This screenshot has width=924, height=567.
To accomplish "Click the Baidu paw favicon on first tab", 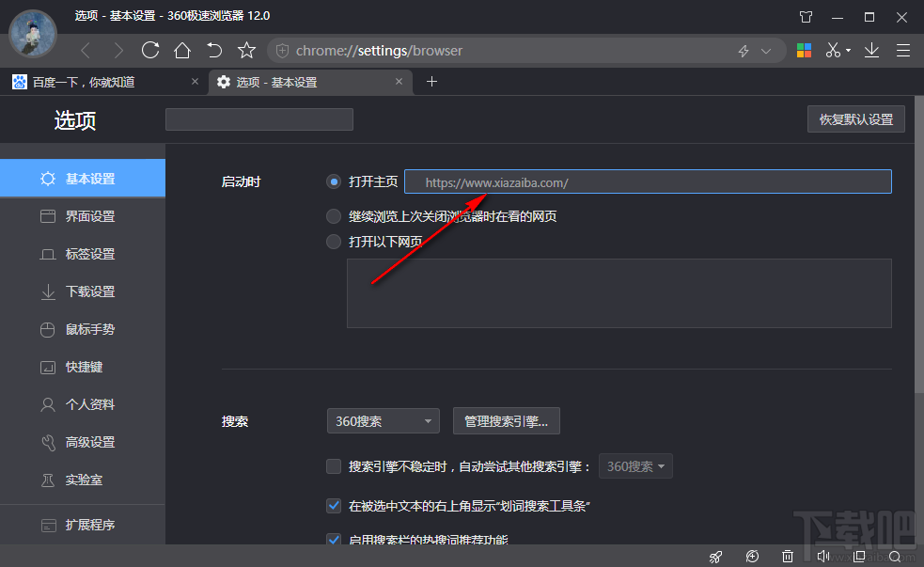I will click(20, 82).
